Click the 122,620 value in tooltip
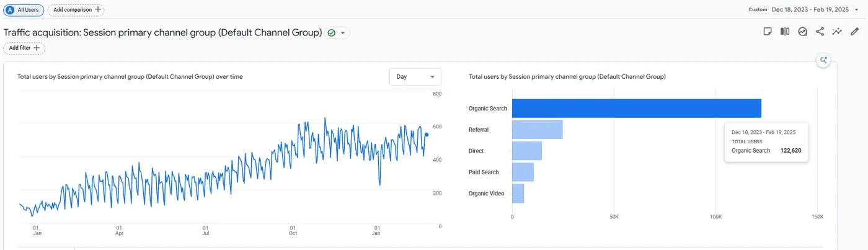 pyautogui.click(x=790, y=151)
